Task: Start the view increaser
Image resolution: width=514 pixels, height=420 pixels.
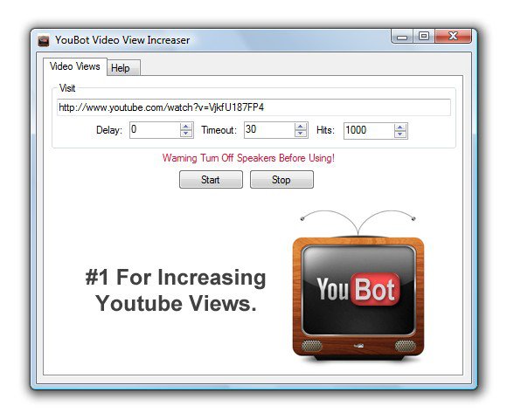Action: pyautogui.click(x=211, y=179)
